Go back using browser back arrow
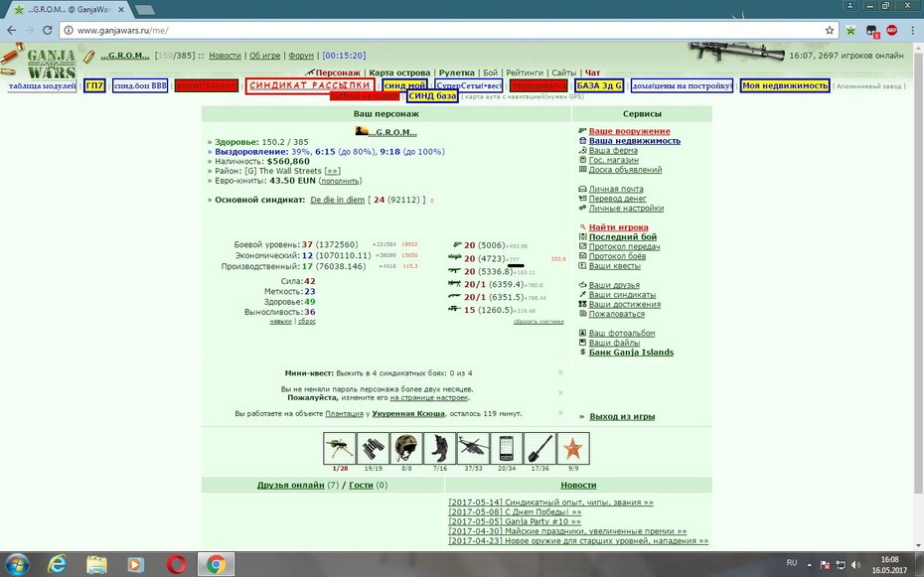924x577 pixels. (x=12, y=30)
